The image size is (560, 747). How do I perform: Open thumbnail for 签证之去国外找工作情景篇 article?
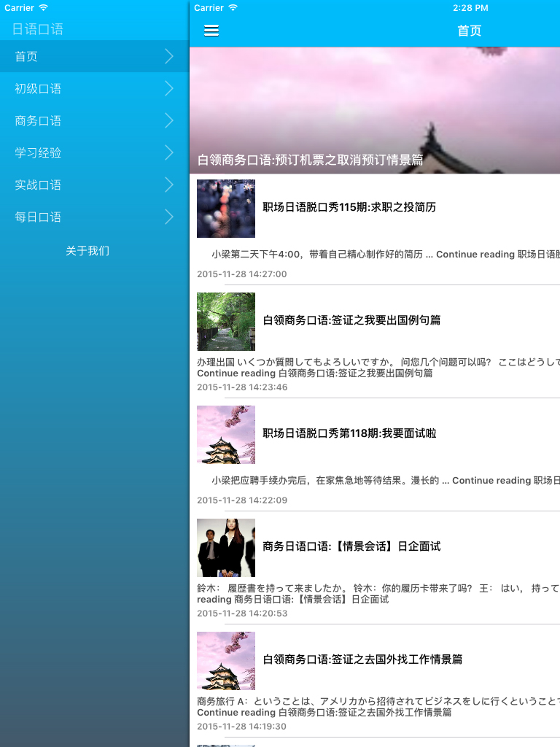(x=226, y=661)
